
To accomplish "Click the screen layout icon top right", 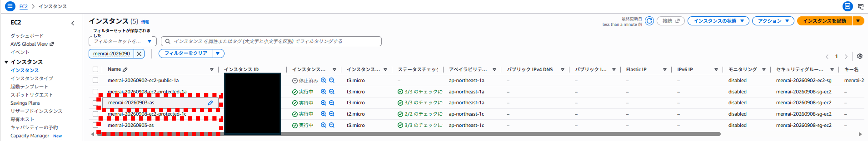I will tap(847, 6).
